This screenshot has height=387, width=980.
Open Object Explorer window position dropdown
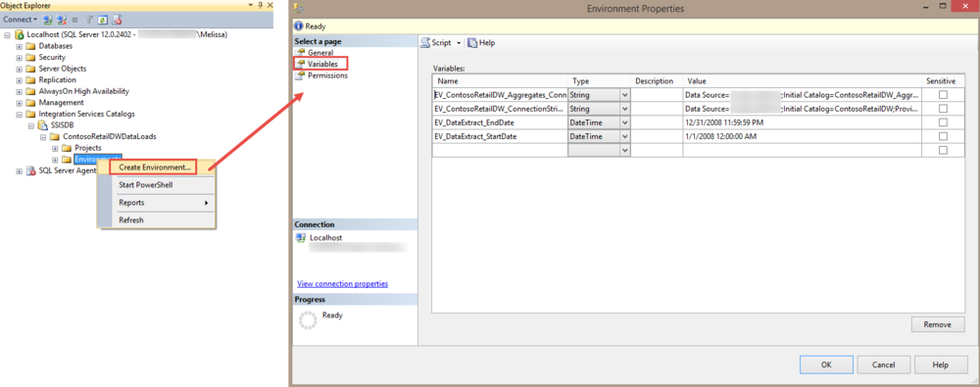[251, 5]
